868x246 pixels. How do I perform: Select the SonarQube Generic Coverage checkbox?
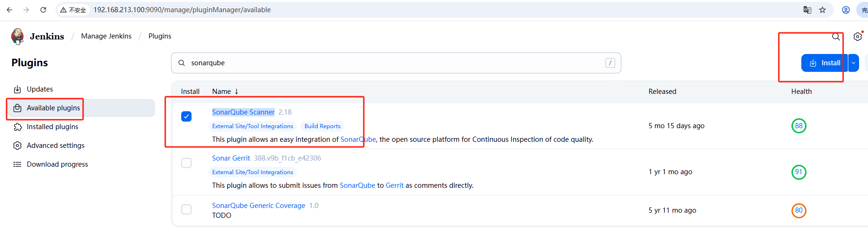coord(186,209)
